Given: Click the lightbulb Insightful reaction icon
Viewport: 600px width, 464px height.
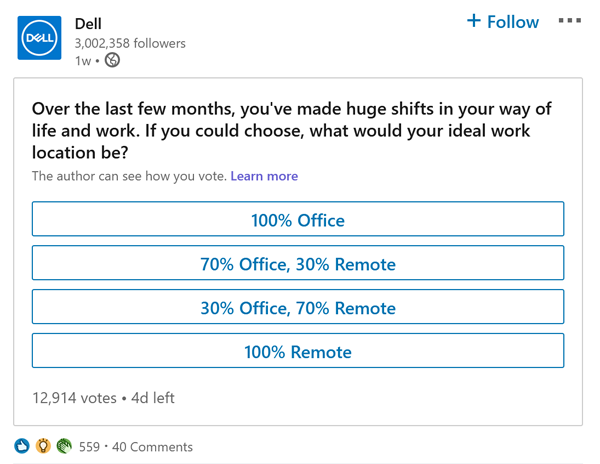Looking at the screenshot, I should coord(43,446).
